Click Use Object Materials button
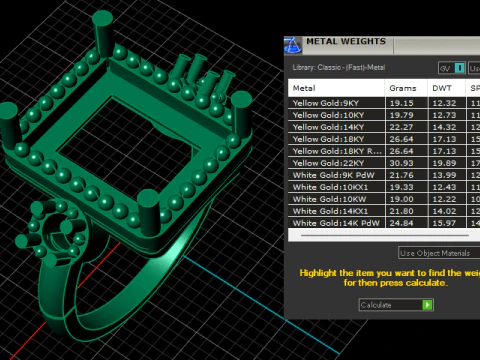 (439, 253)
